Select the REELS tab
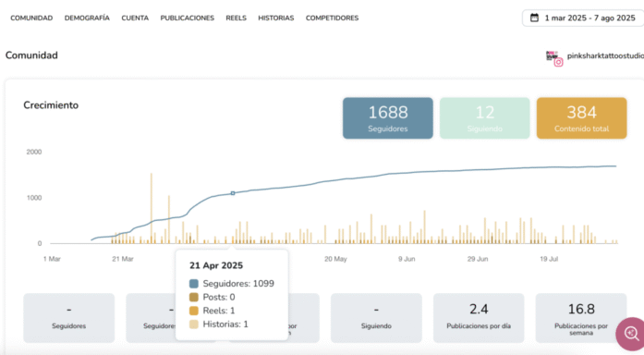Viewport: 644px width, 355px height. 237,18
